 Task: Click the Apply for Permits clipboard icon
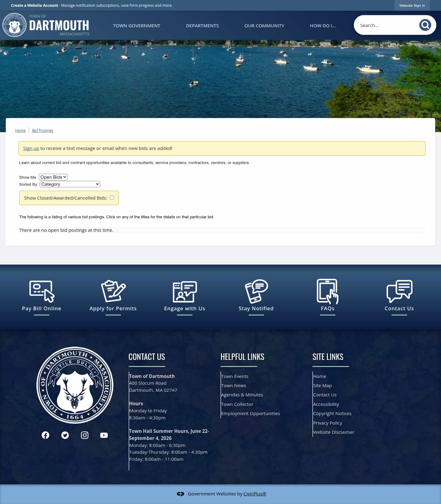point(113,291)
